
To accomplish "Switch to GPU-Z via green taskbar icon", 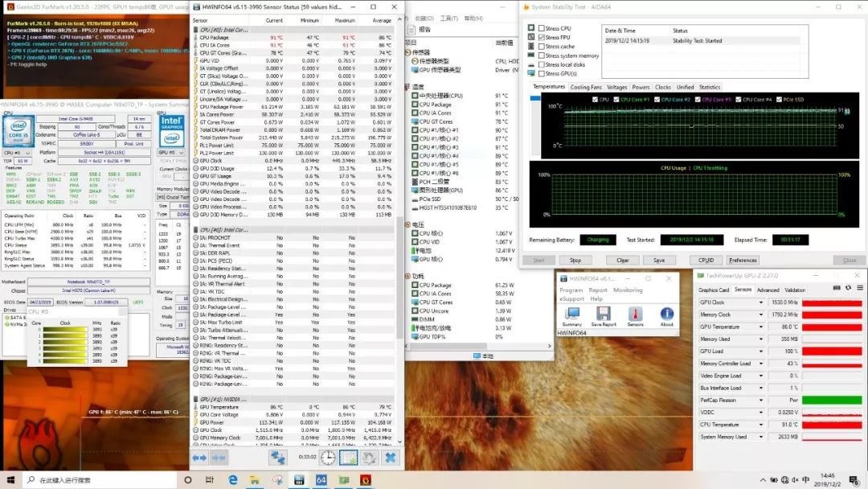I will [x=344, y=479].
